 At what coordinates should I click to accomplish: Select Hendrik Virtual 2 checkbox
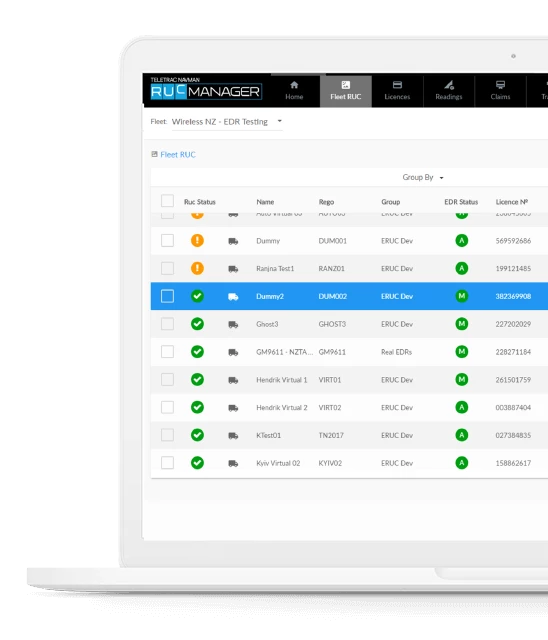coord(167,407)
